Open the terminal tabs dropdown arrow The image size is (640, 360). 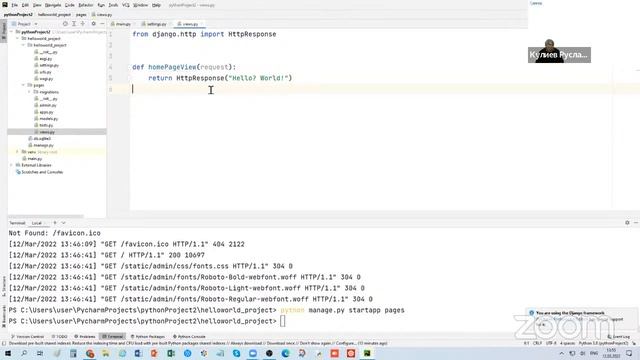coord(63,223)
